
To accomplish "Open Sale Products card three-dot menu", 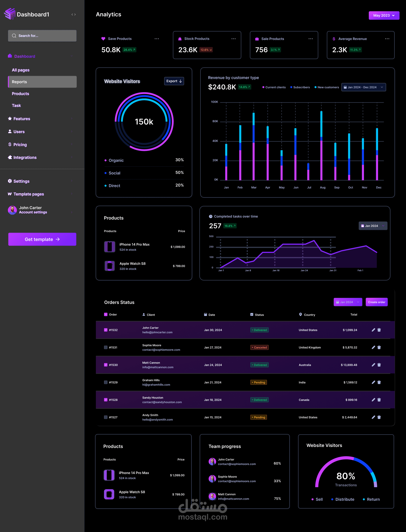I will (x=310, y=39).
